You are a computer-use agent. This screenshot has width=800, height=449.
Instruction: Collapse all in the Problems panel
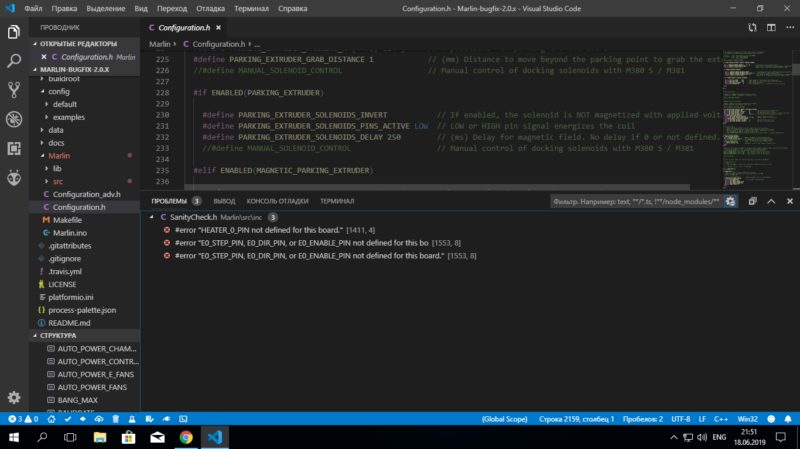point(752,201)
